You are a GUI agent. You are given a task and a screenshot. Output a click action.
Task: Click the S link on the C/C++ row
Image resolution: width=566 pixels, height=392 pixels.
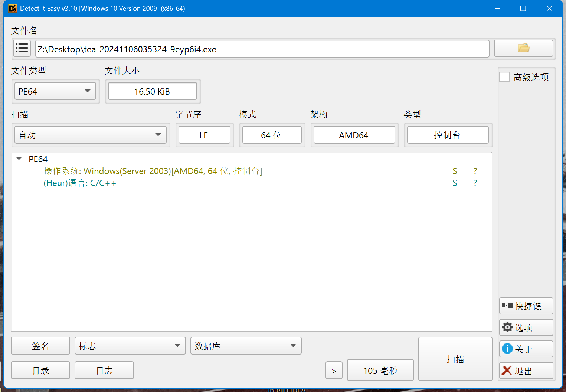click(455, 183)
